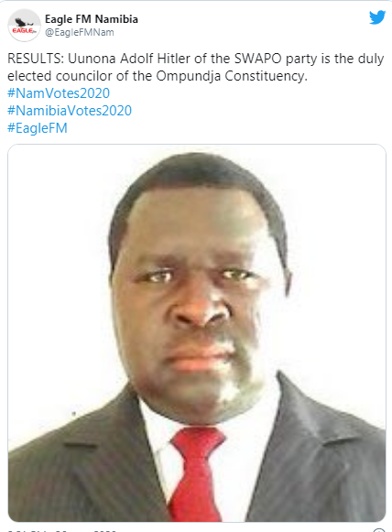Follow the #NamVotes2020 hashtag

click(59, 93)
